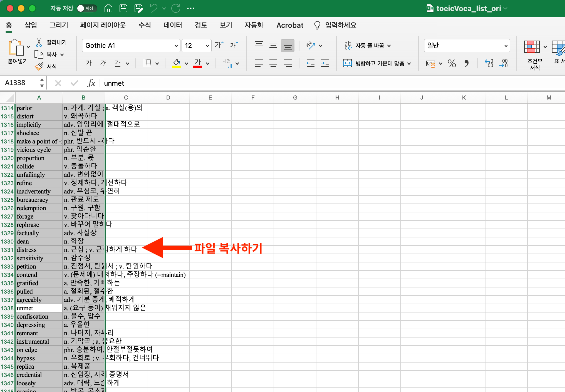Click the Conditional Formatting (조건부 서식) icon

click(x=532, y=47)
